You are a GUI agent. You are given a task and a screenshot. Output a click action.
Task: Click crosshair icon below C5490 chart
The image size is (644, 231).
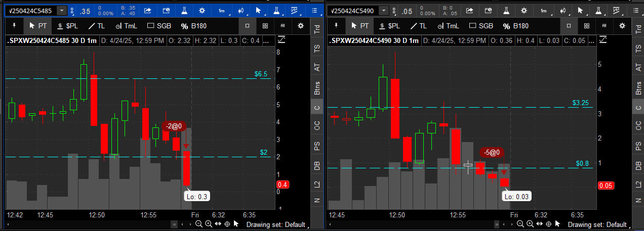click(549, 224)
